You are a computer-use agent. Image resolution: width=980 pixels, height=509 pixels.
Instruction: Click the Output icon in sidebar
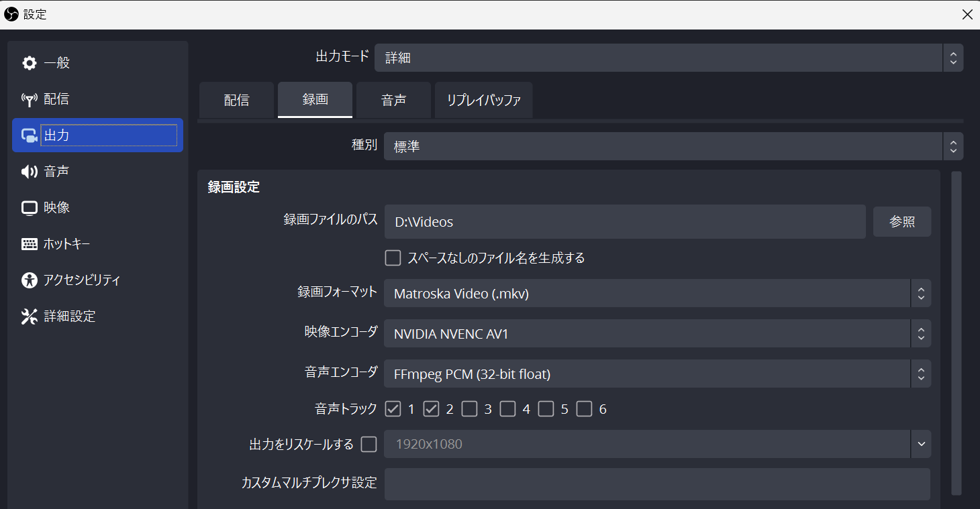(x=30, y=135)
